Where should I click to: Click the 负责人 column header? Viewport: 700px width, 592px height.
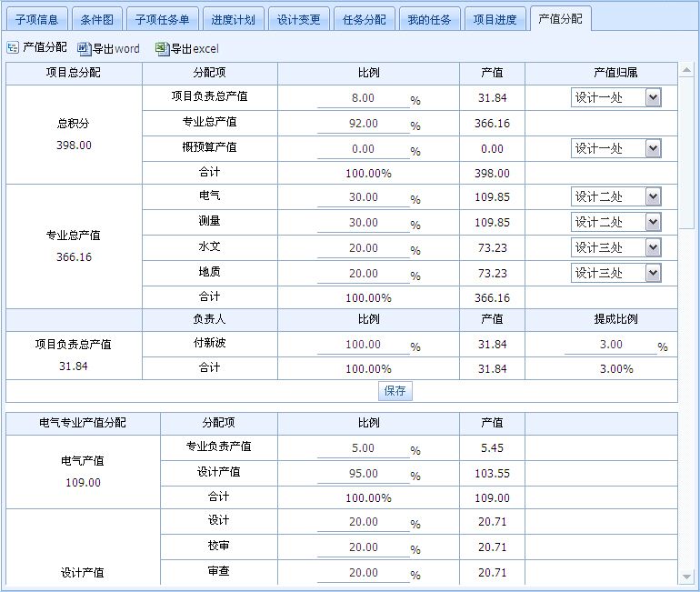(x=209, y=319)
